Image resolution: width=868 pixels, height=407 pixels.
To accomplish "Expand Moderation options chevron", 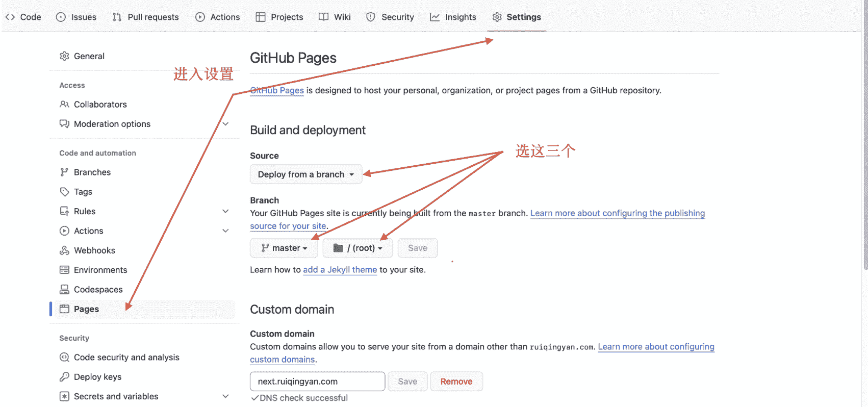I will (x=225, y=124).
